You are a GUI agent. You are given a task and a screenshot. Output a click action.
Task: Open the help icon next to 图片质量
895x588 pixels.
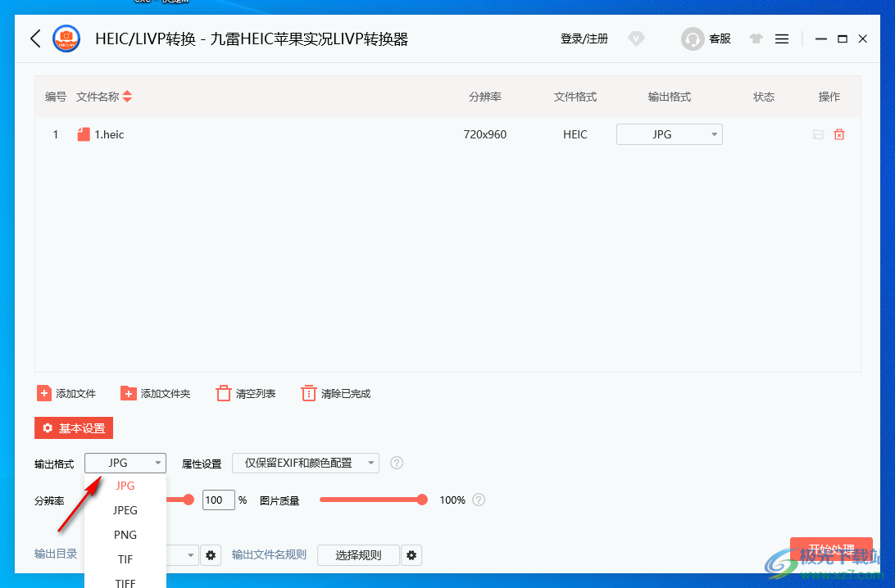[x=479, y=500]
